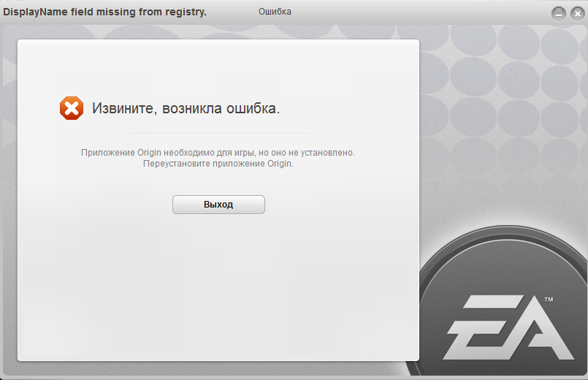Click the DisplayName field missing text
Image resolution: width=588 pixels, height=380 pixels.
tap(104, 12)
